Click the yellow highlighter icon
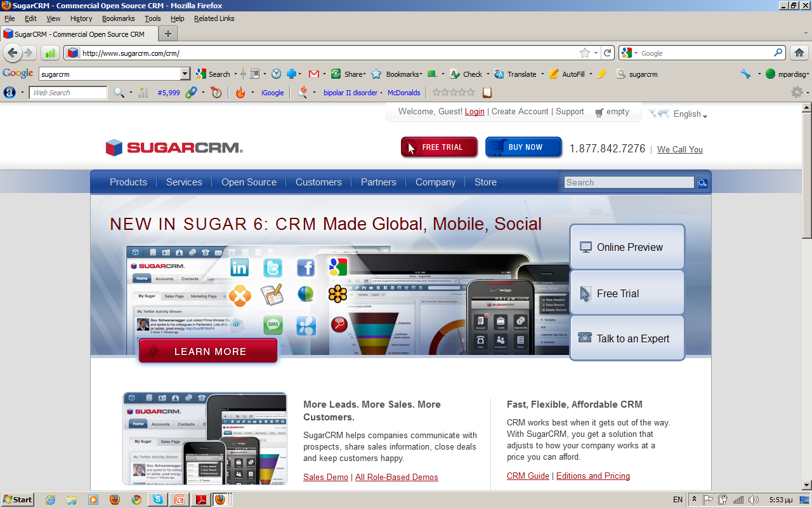Image resolution: width=812 pixels, height=508 pixels. click(x=602, y=74)
